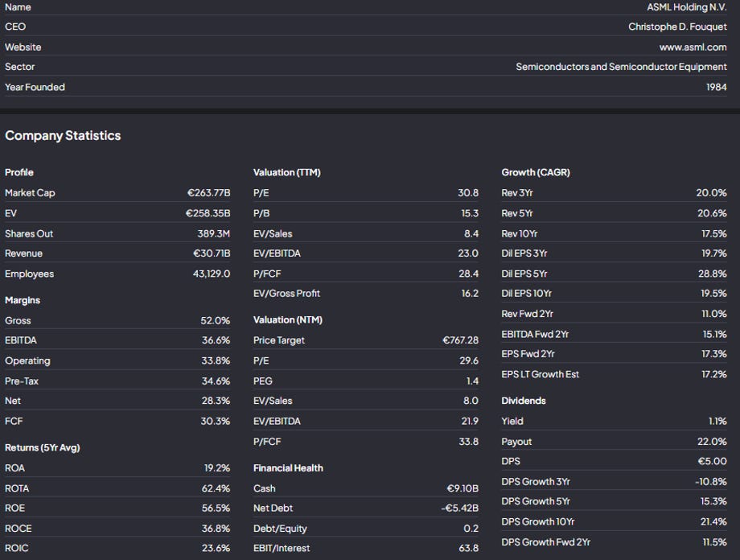Image resolution: width=740 pixels, height=560 pixels.
Task: Select the CEO name Christophe D. Fouquet
Action: 677,27
